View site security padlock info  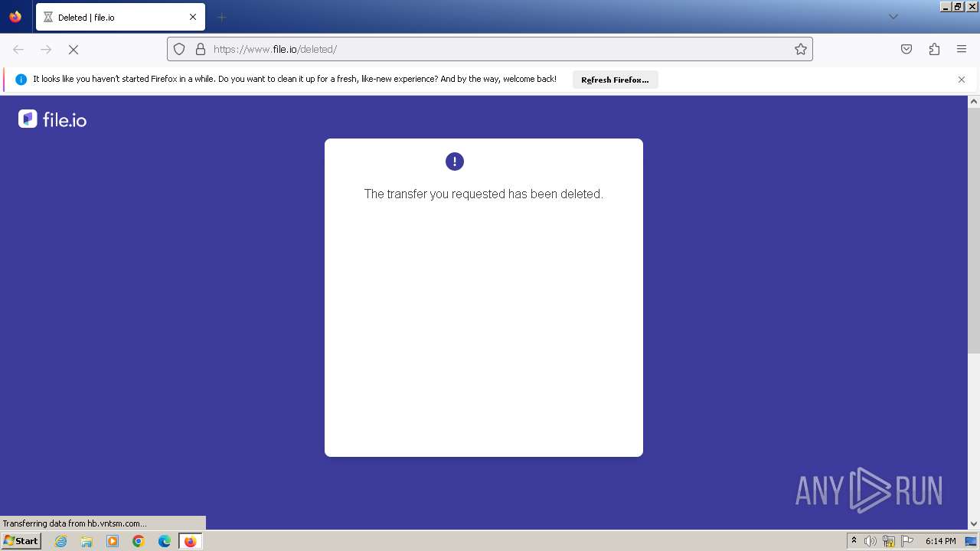[x=201, y=49]
